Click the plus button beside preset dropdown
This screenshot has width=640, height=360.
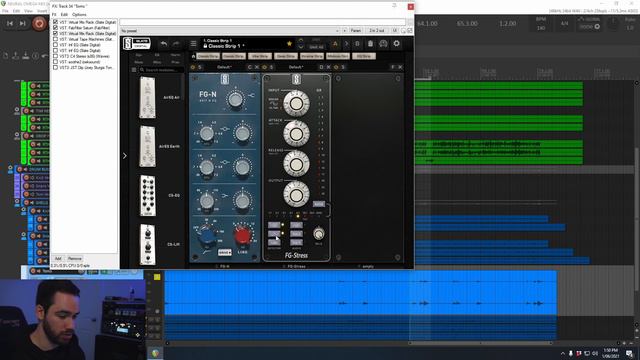[x=345, y=31]
